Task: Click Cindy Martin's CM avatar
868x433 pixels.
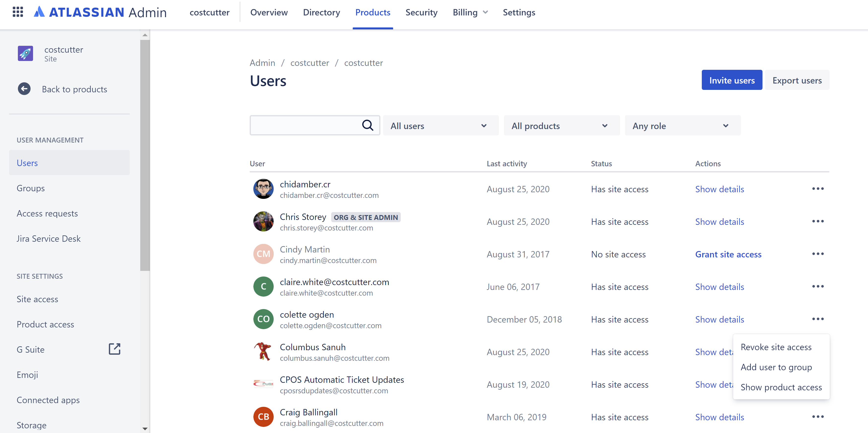Action: coord(263,254)
